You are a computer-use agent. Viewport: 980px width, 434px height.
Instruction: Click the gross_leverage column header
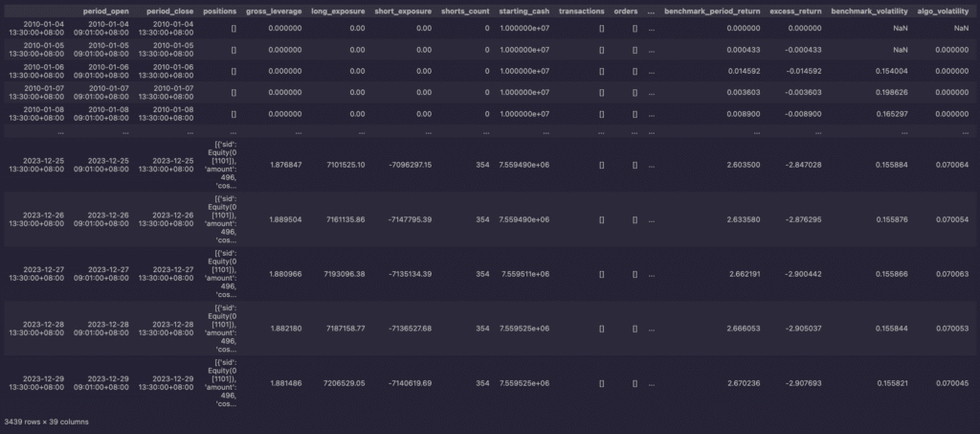pos(274,11)
